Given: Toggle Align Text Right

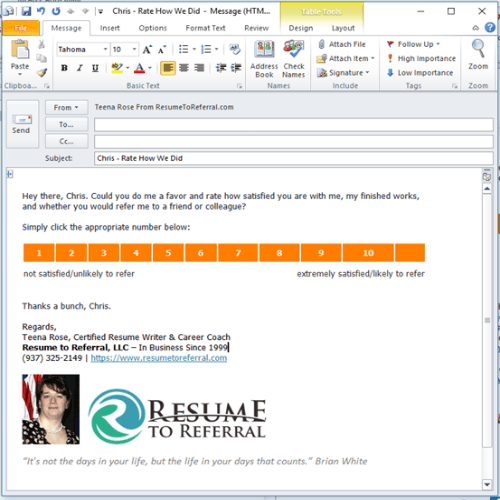Looking at the screenshot, I should click(199, 68).
